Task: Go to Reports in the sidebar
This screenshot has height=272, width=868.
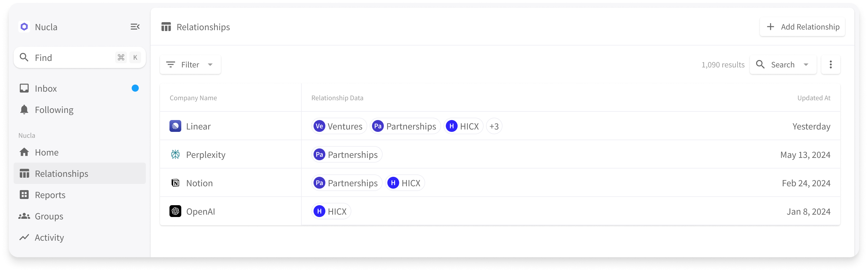Action: (50, 195)
